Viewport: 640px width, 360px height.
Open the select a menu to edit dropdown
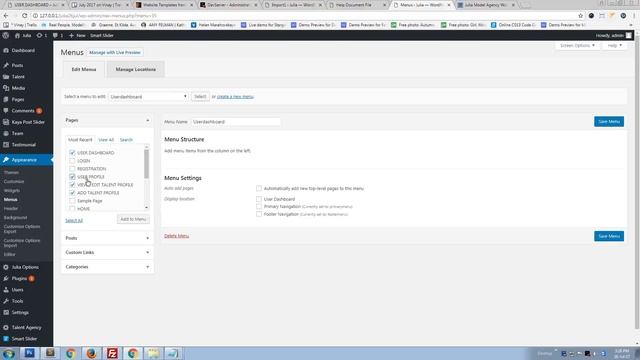(148, 97)
